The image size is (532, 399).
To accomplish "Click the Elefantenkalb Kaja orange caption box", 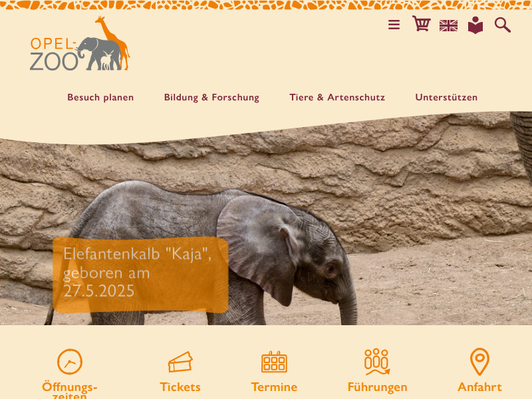I will 140,275.
